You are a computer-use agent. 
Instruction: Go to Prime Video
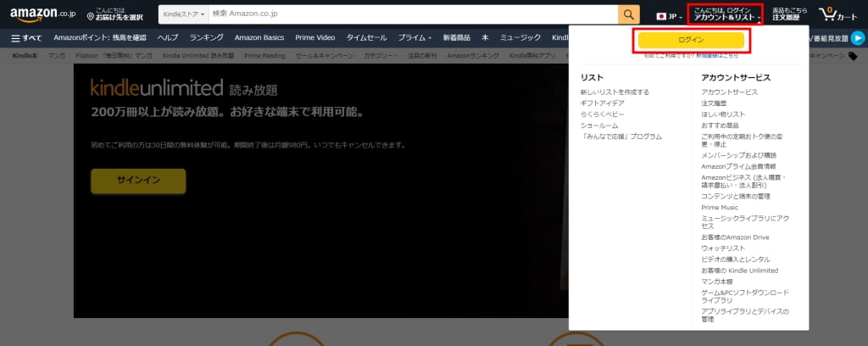click(315, 37)
